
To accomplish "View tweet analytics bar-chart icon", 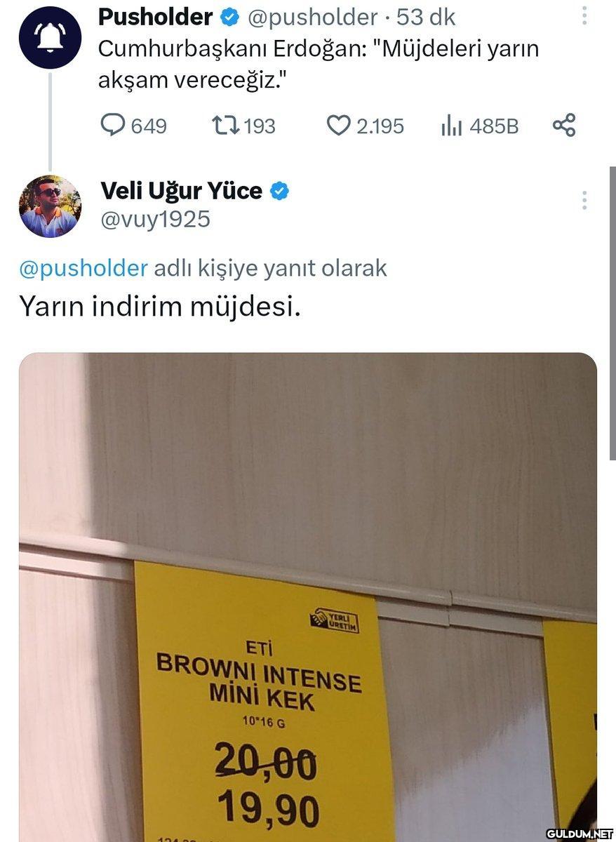I will [x=451, y=126].
